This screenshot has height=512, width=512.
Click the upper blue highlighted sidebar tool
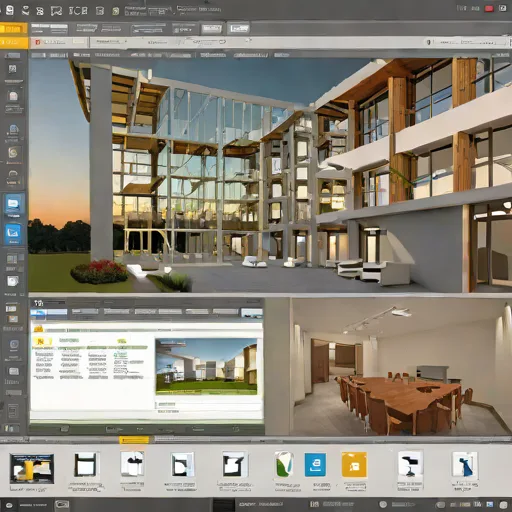[14, 204]
